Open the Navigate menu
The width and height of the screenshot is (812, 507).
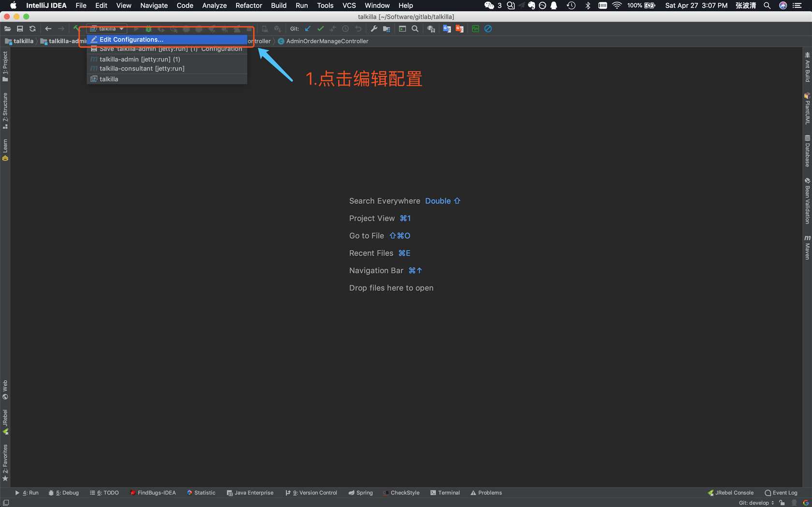[154, 5]
